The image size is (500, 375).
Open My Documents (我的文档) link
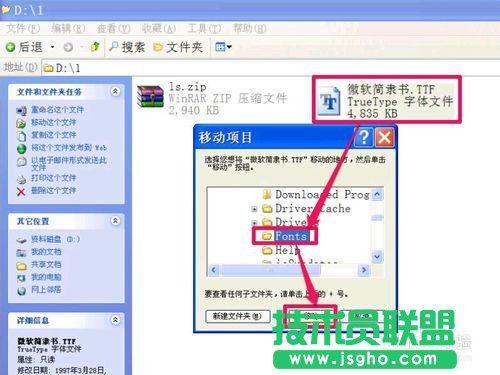46,252
